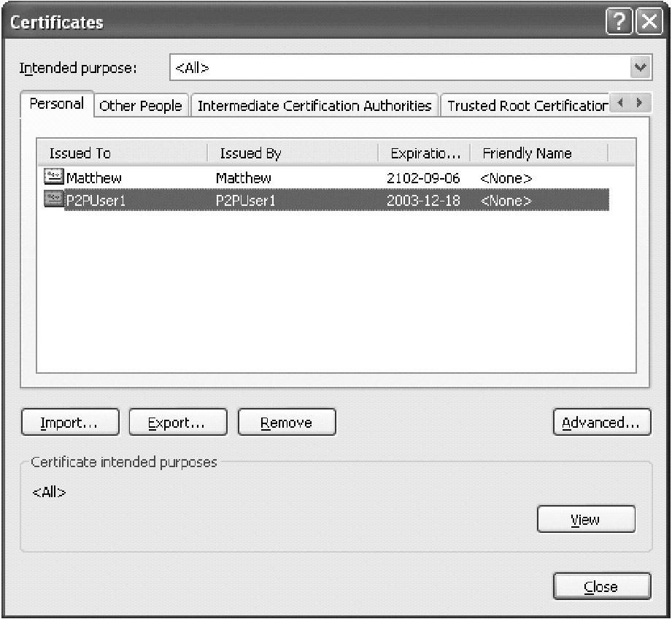Image resolution: width=672 pixels, height=619 pixels.
Task: Open Intermediate Certification Authorities tab
Action: point(314,106)
